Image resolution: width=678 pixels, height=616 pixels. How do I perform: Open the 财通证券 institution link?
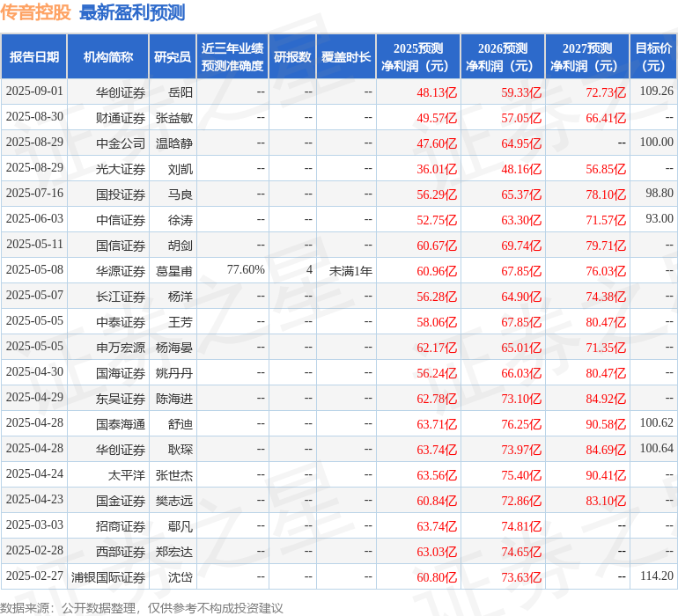tap(121, 117)
